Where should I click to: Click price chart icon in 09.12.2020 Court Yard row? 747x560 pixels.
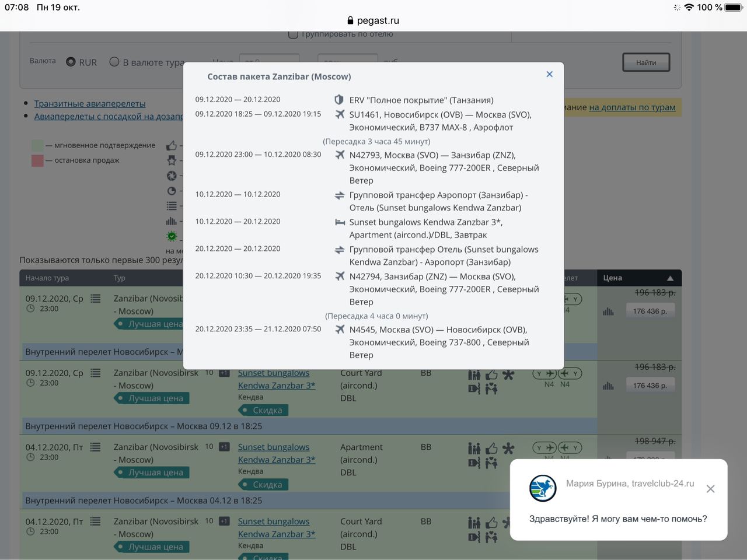click(x=608, y=386)
